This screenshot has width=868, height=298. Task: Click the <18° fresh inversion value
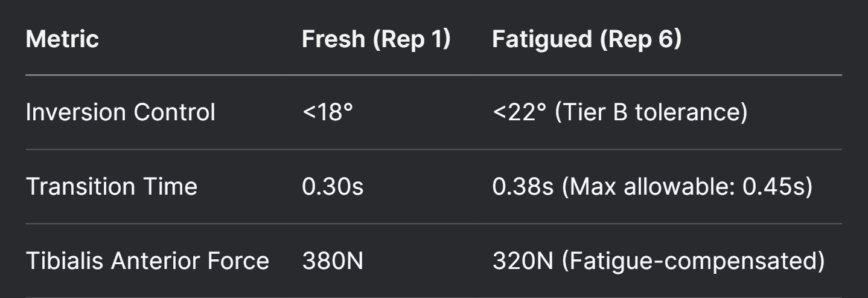coord(327,113)
